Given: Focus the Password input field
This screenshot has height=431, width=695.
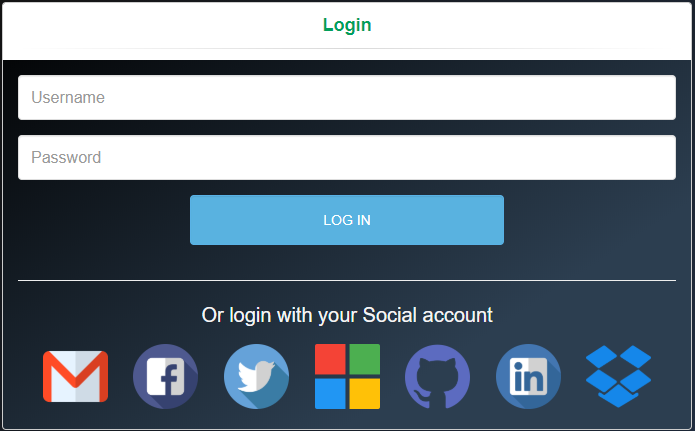Looking at the screenshot, I should point(347,157).
